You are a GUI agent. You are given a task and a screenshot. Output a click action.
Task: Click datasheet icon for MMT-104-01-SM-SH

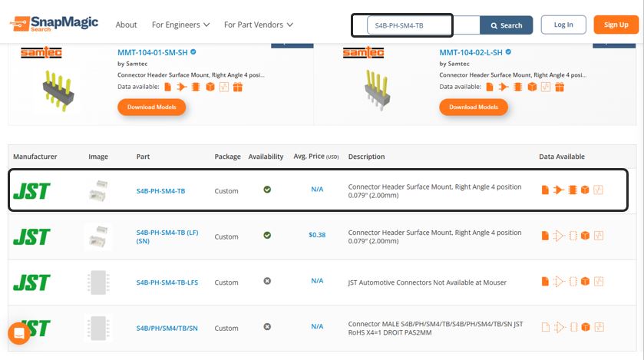pyautogui.click(x=167, y=87)
